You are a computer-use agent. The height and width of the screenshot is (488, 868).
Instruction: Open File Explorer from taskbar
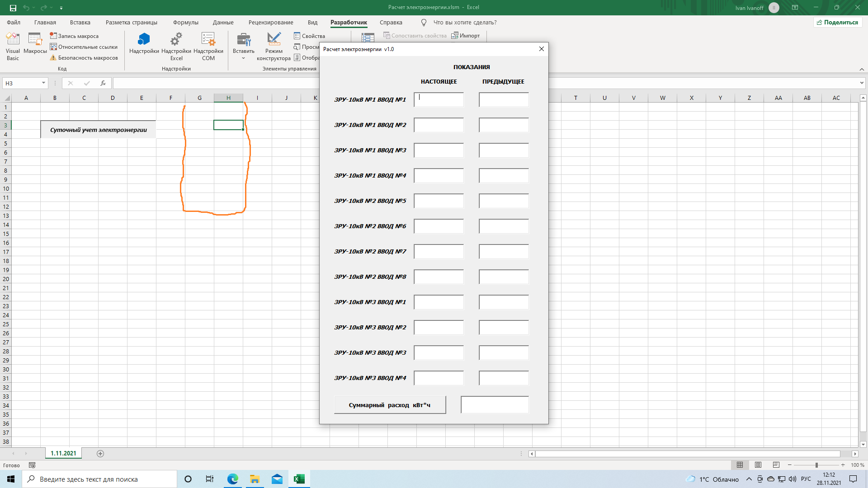255,479
